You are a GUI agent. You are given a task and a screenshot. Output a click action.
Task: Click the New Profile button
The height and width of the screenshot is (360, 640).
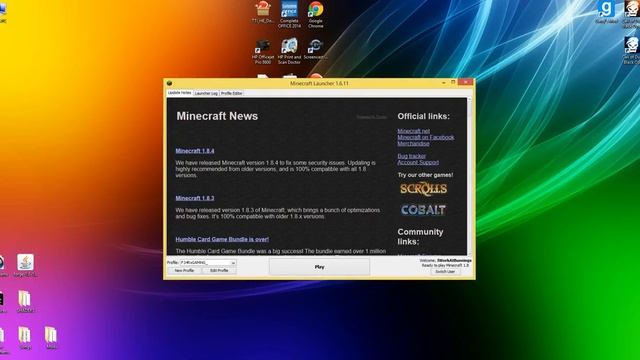[184, 271]
